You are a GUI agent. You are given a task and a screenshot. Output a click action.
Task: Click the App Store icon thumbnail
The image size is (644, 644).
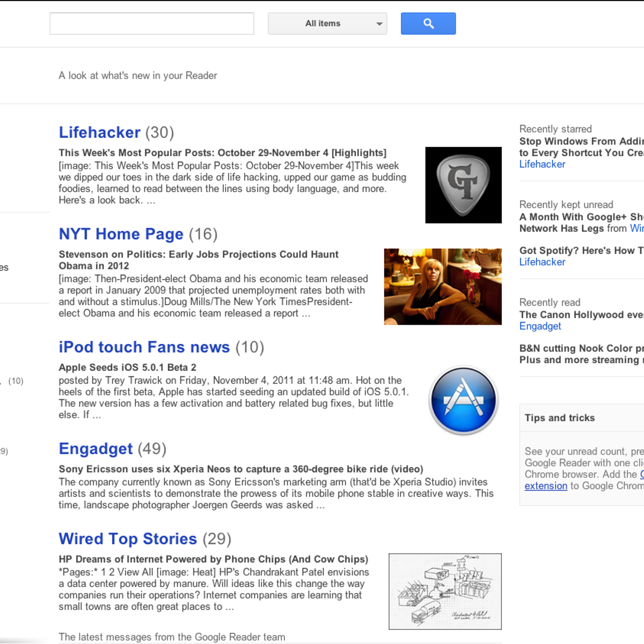pyautogui.click(x=463, y=400)
